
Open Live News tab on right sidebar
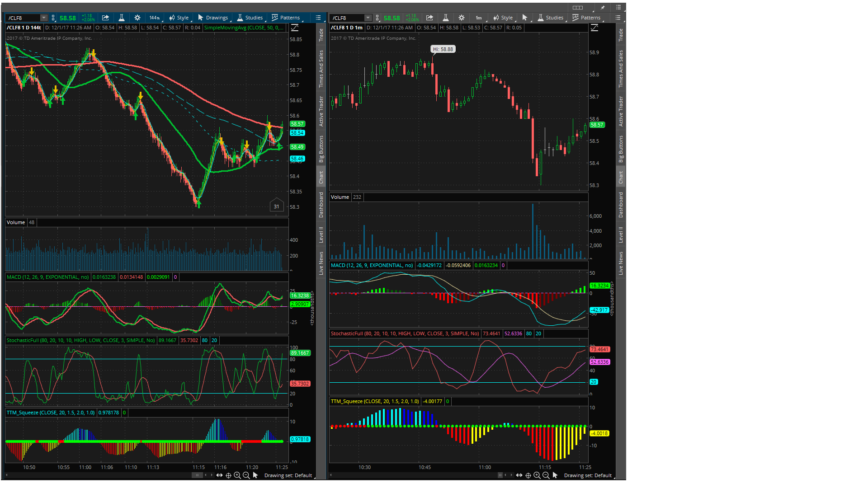tap(621, 263)
